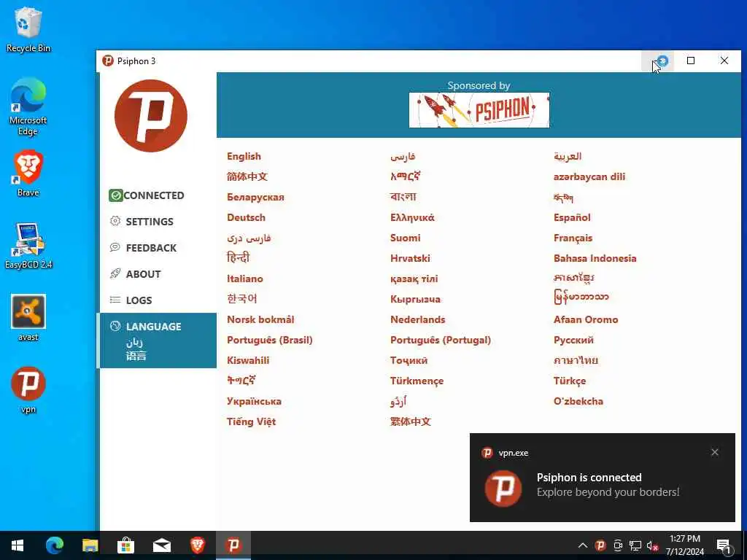The image size is (747, 560).
Task: Choose Türkçe language
Action: (570, 381)
